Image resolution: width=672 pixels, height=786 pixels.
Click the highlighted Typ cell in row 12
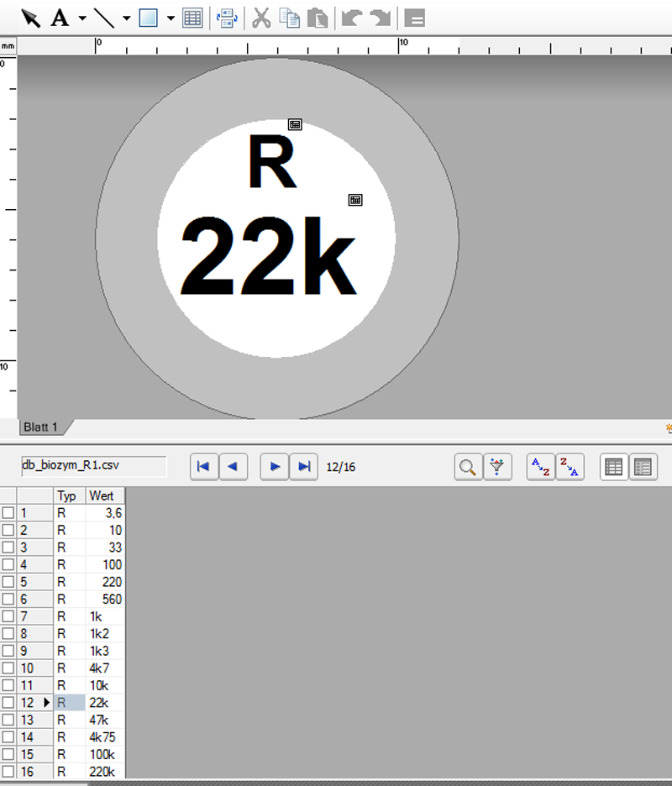[69, 703]
